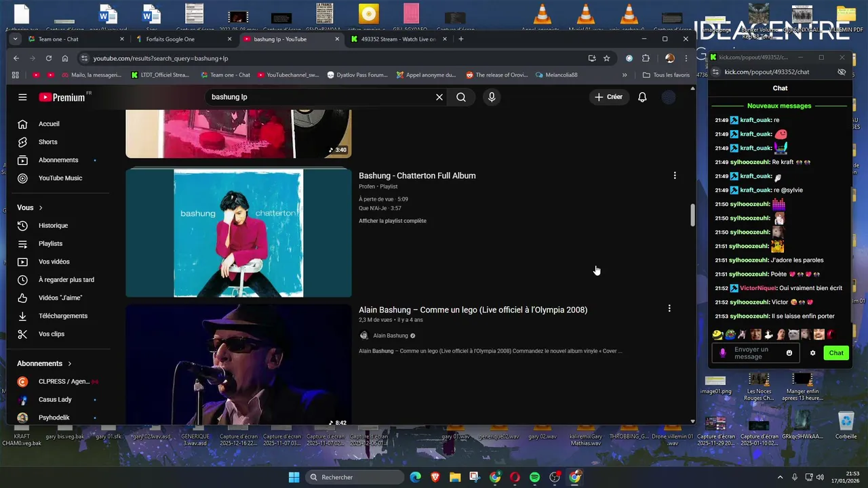Viewport: 868px width, 488px height.
Task: Open Alain Bashung channel link
Action: pos(391,335)
